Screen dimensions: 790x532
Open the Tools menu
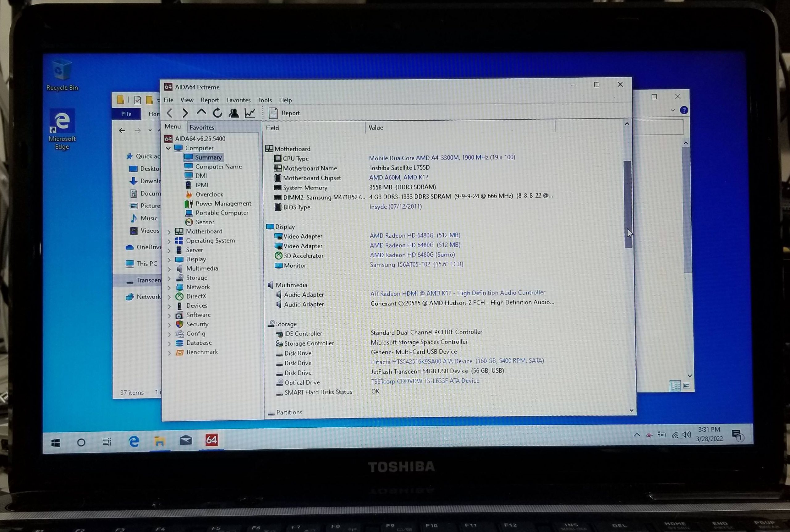coord(264,100)
